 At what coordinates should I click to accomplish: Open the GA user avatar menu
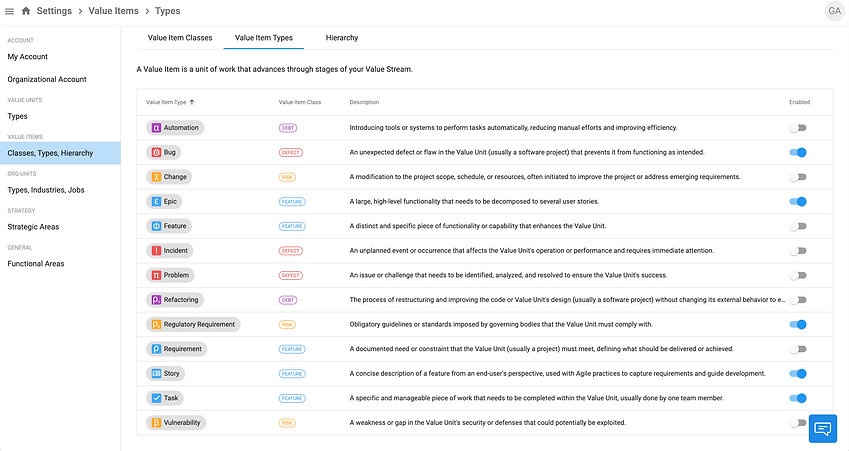click(x=834, y=11)
